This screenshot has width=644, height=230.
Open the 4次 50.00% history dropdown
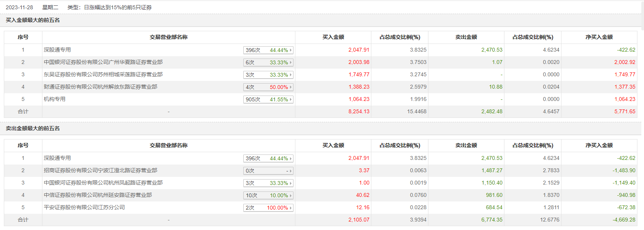click(268, 87)
